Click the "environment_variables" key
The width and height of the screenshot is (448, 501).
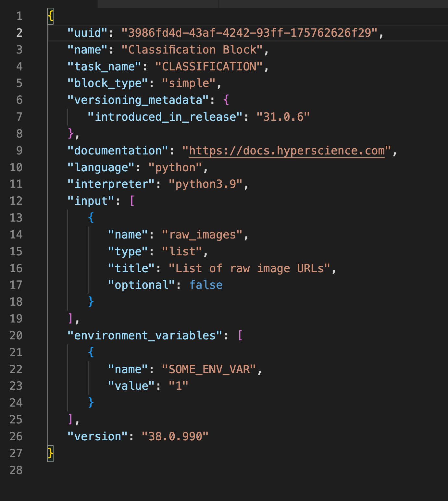(x=145, y=336)
